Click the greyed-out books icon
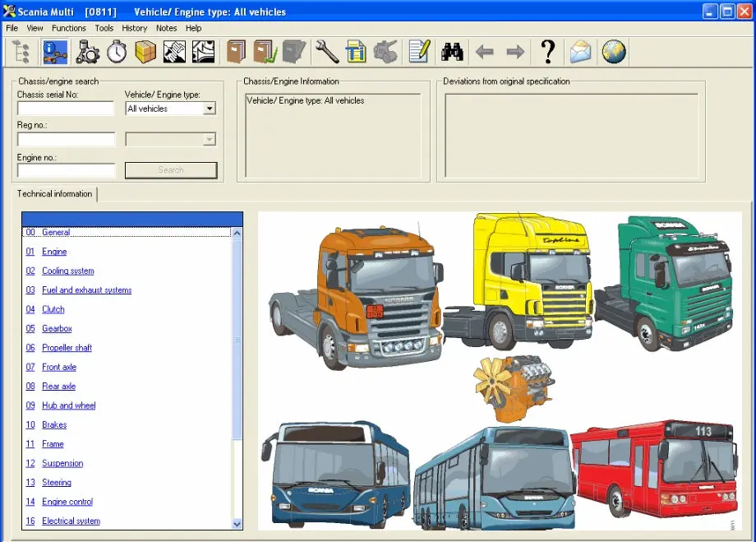The image size is (756, 542). tap(294, 52)
